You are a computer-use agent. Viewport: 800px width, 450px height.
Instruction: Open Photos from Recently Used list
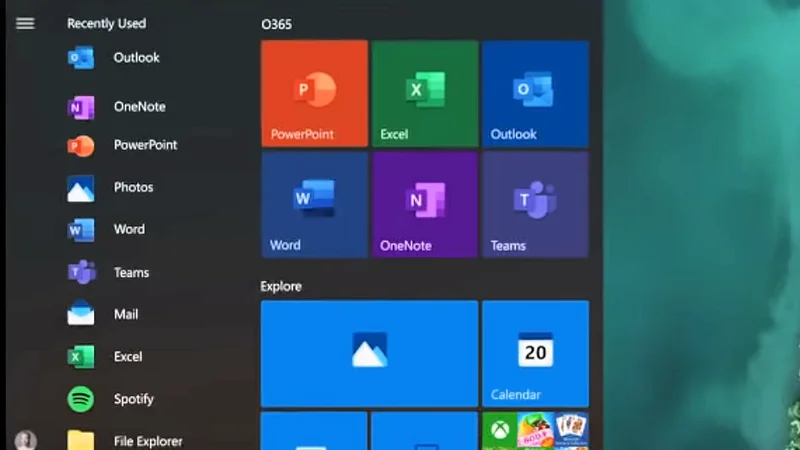(x=111, y=188)
